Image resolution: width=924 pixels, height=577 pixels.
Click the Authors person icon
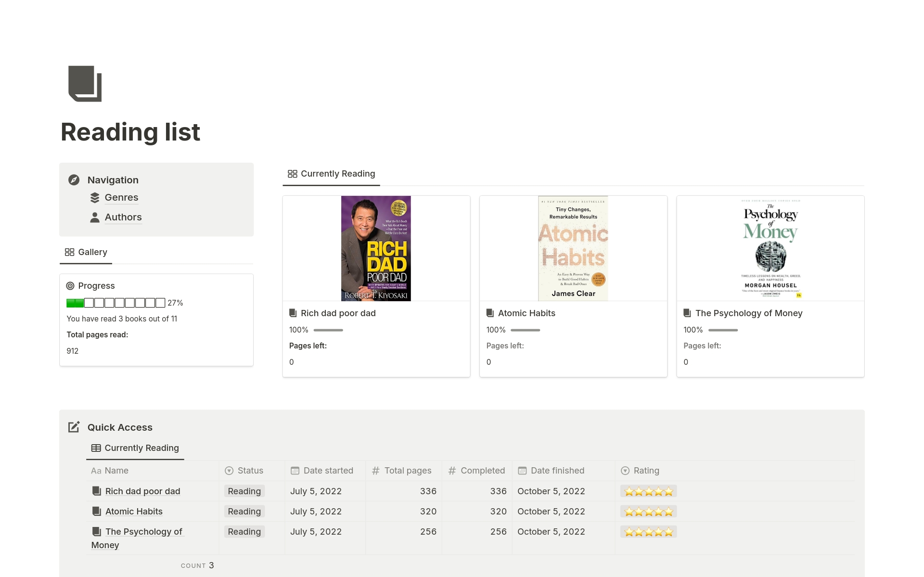[95, 218]
